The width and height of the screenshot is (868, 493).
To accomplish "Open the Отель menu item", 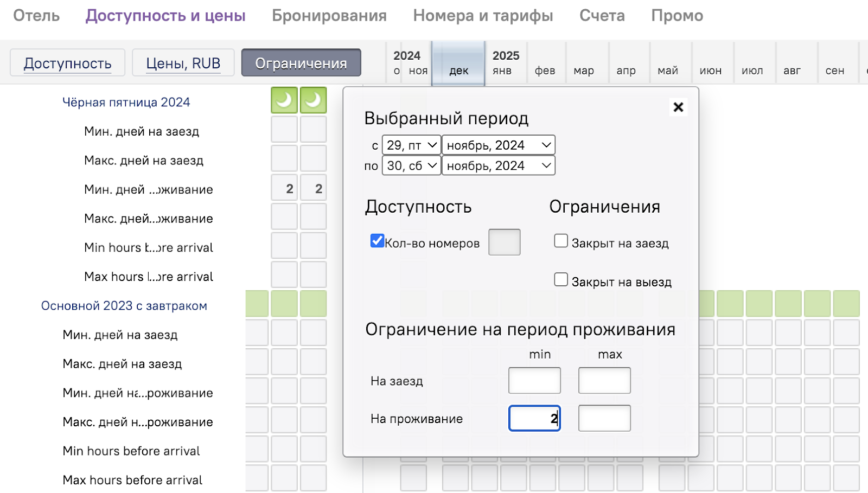I will pyautogui.click(x=36, y=16).
